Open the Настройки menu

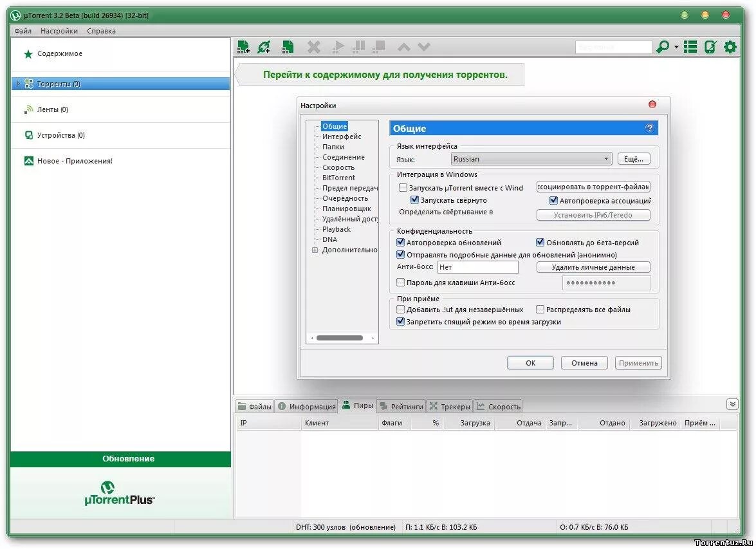(59, 31)
